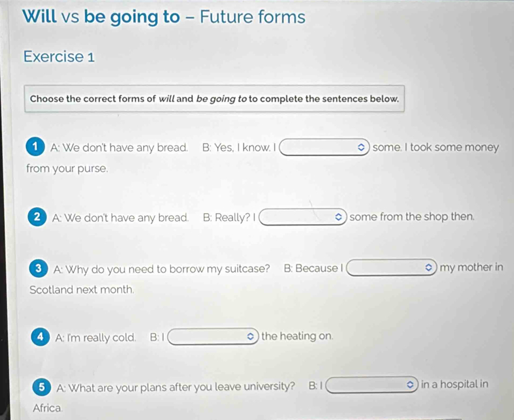Click the text 'What are your plans after you leave university?'
514x420 pixels.
pyautogui.click(x=182, y=387)
